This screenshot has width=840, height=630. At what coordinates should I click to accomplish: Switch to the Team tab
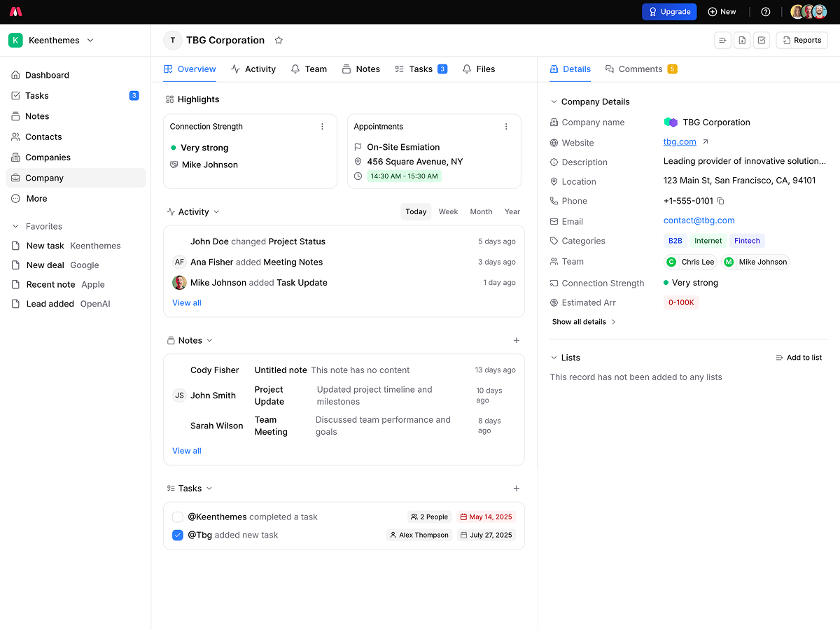pyautogui.click(x=309, y=69)
